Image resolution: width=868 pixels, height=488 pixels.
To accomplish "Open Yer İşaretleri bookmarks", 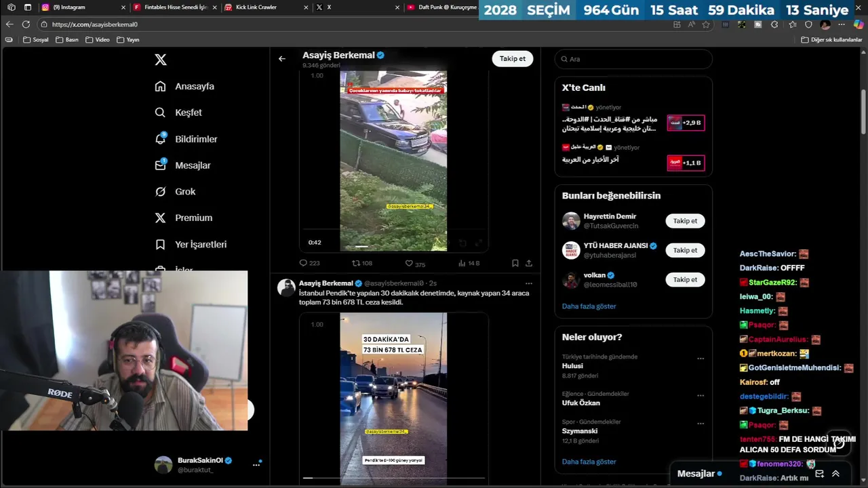I will (x=191, y=244).
